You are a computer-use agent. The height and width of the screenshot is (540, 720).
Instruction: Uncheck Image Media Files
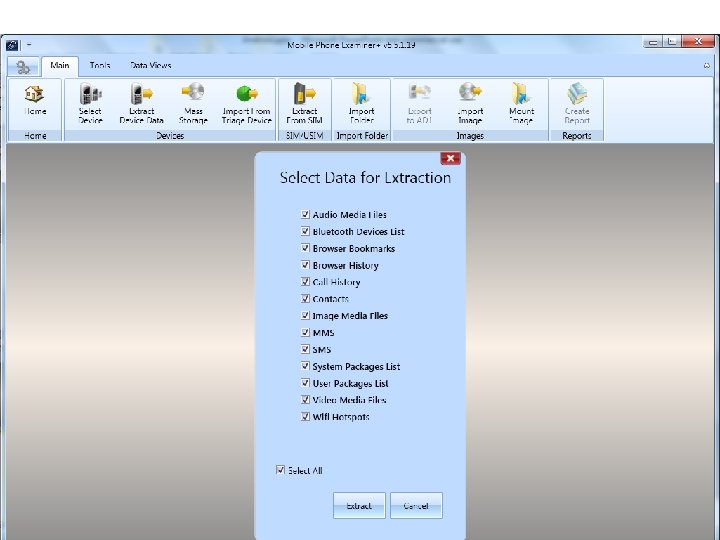click(x=305, y=315)
